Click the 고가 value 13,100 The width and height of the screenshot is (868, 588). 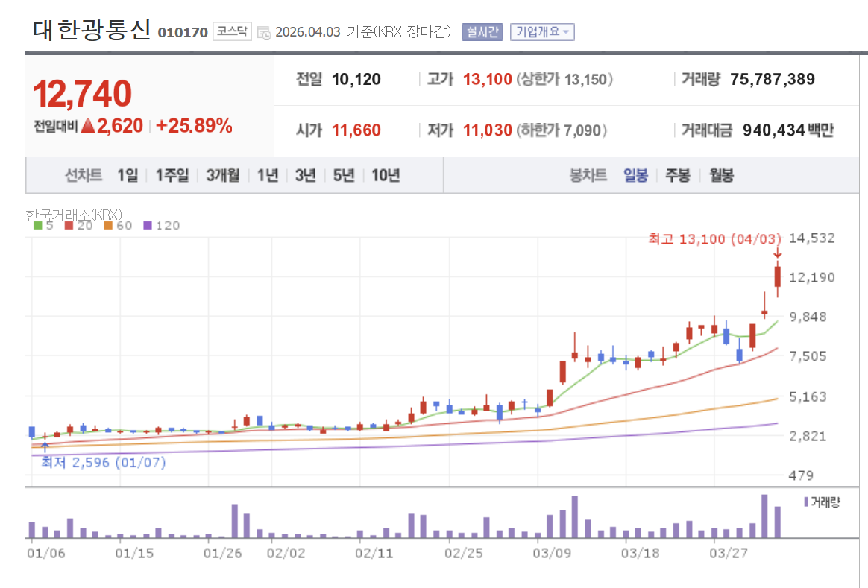(x=487, y=79)
